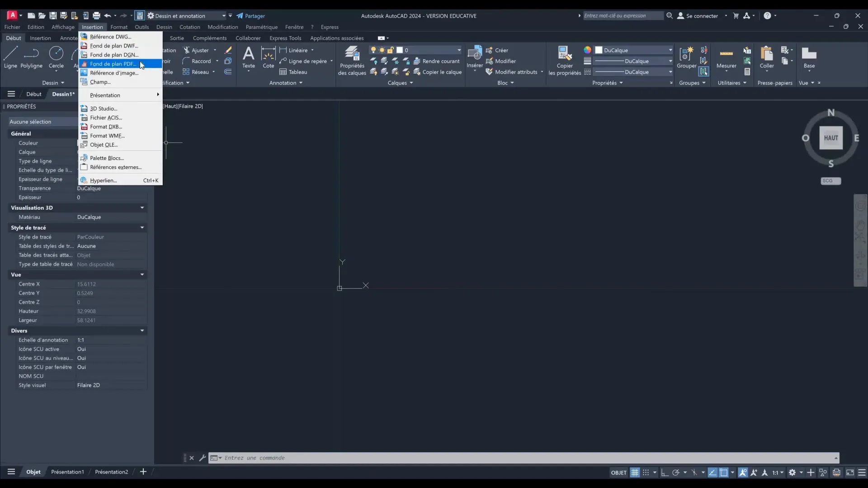The height and width of the screenshot is (488, 868).
Task: Open the DuCalque color dropdown
Action: [x=670, y=50]
